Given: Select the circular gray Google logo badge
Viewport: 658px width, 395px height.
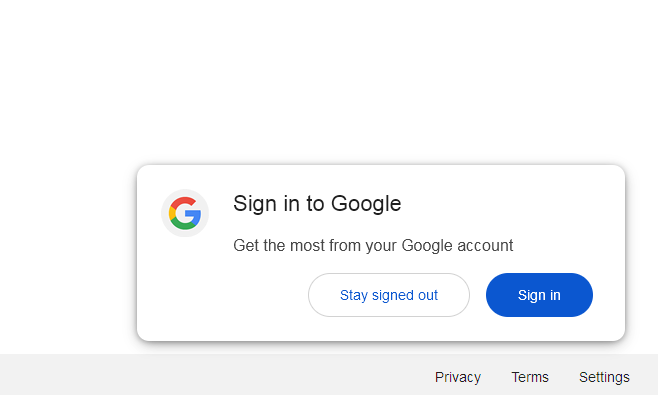Looking at the screenshot, I should coord(185,213).
